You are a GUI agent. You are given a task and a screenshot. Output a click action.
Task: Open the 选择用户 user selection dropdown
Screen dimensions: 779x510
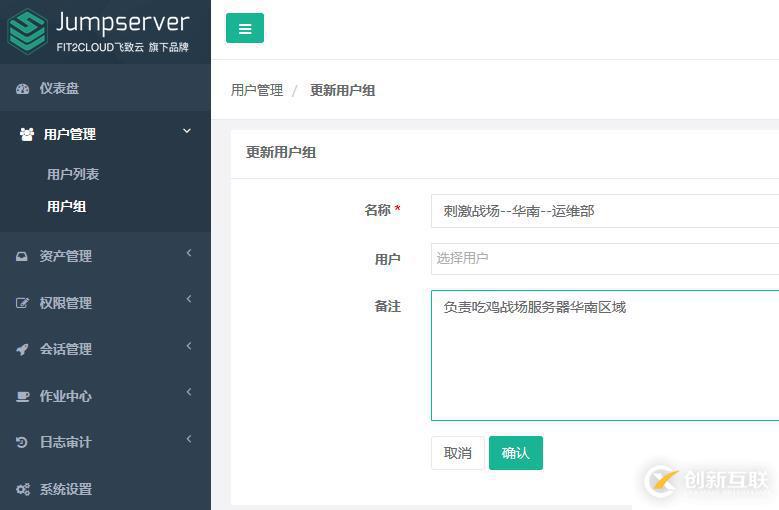(x=605, y=259)
